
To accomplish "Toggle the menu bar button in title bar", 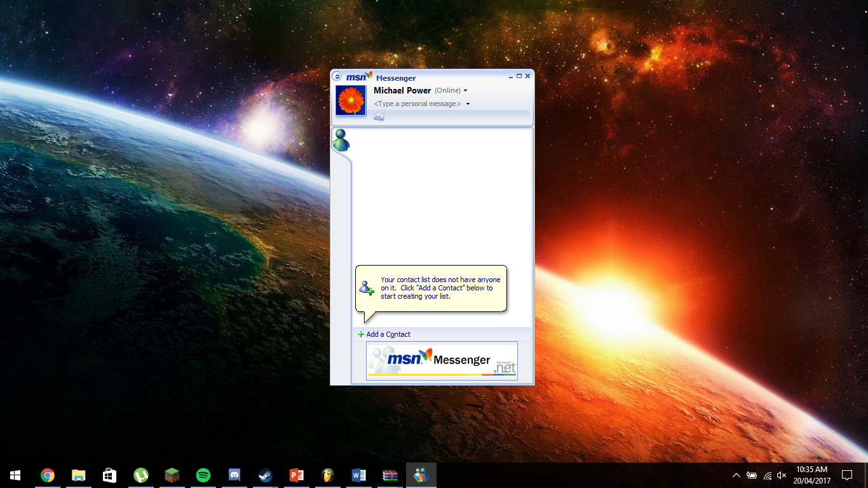I will tap(337, 76).
